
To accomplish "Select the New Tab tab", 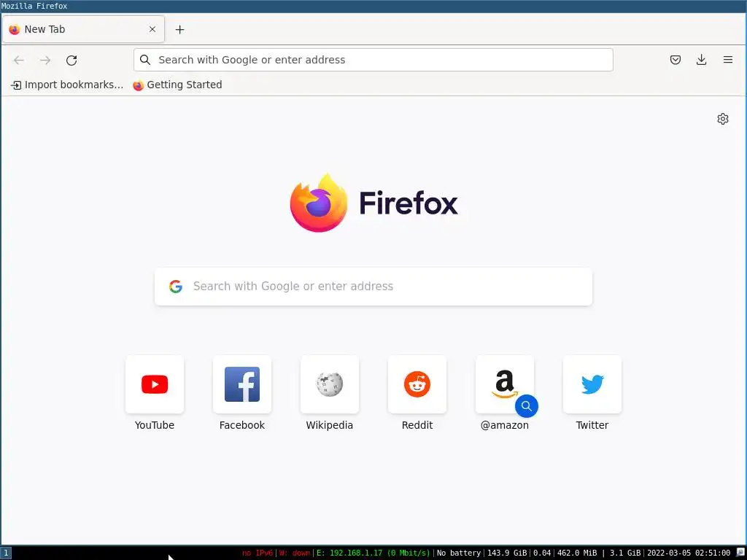I will (x=83, y=29).
